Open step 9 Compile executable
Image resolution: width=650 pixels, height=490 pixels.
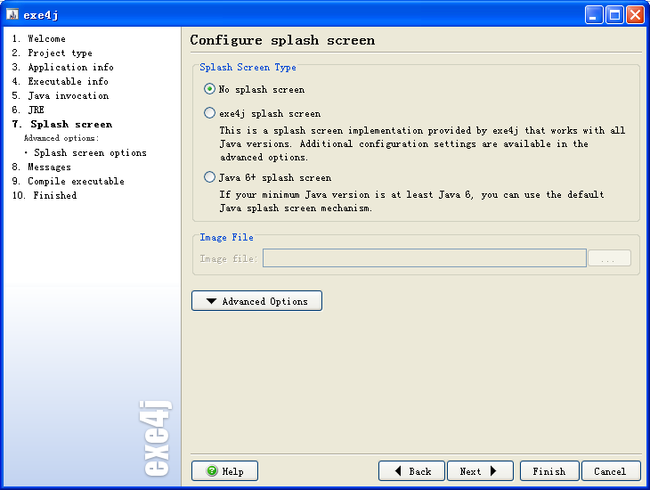68,181
